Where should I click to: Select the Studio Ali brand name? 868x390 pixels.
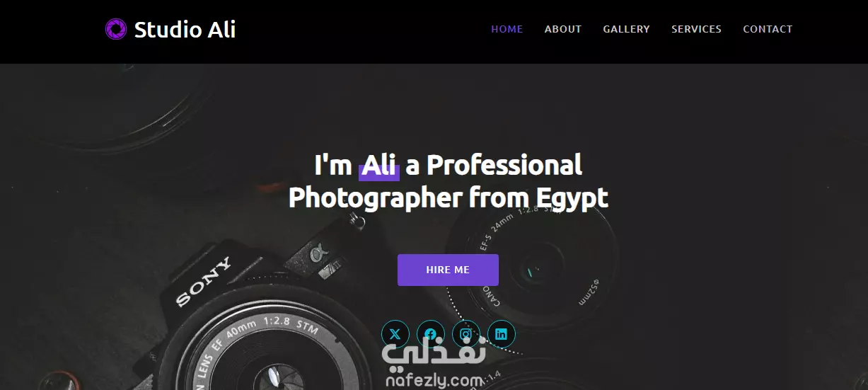[x=185, y=30]
